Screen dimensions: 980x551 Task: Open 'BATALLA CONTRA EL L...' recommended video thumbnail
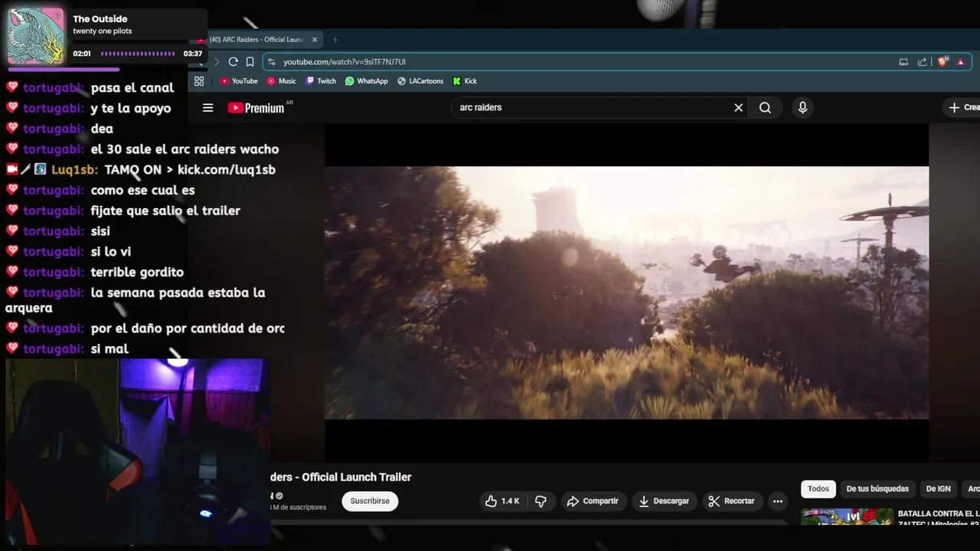[x=847, y=517]
